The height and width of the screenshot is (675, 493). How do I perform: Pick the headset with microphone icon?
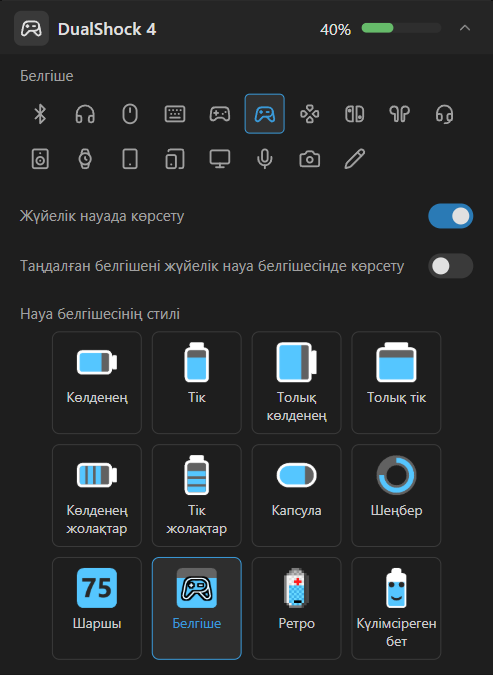(x=444, y=114)
